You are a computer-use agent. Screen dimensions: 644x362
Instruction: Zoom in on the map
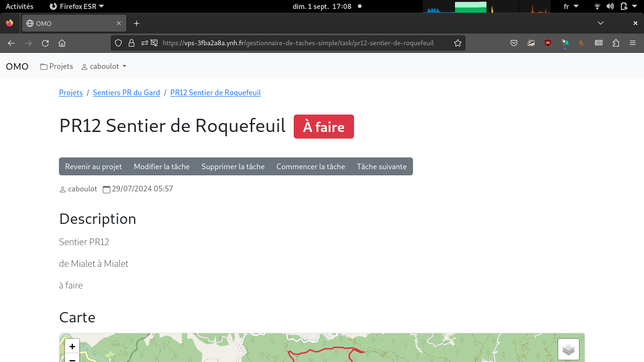(72, 346)
